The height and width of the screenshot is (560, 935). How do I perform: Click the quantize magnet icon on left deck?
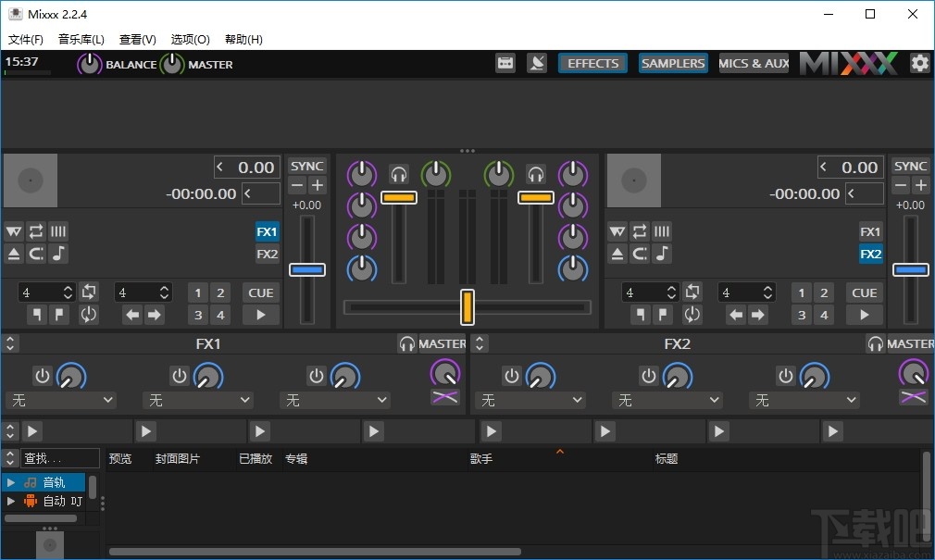click(x=35, y=254)
